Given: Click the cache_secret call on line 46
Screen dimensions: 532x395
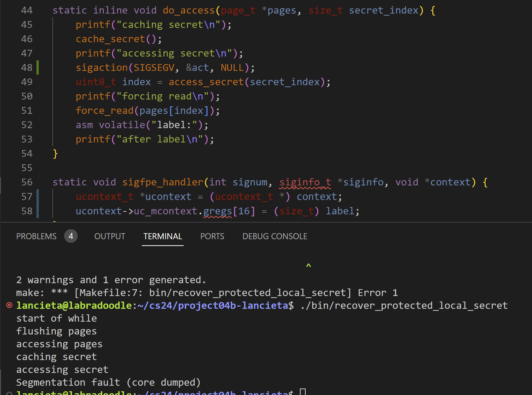Looking at the screenshot, I should [x=111, y=39].
